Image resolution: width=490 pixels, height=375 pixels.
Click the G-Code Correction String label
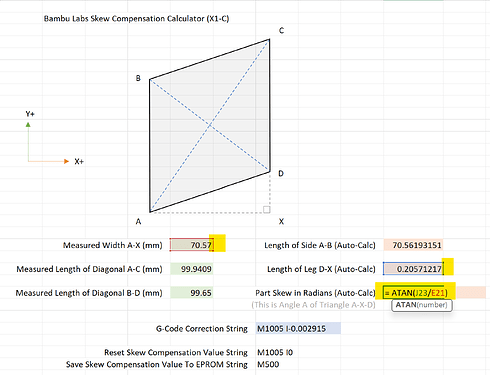(x=202, y=329)
